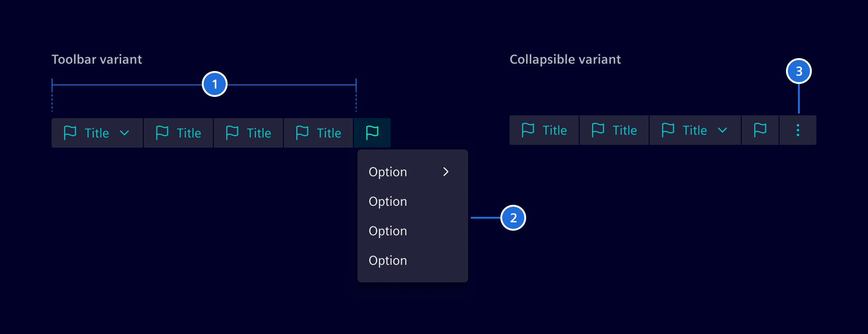Click the first Title button in the Collapsible variant
Screen dimensions: 868x334
click(544, 130)
